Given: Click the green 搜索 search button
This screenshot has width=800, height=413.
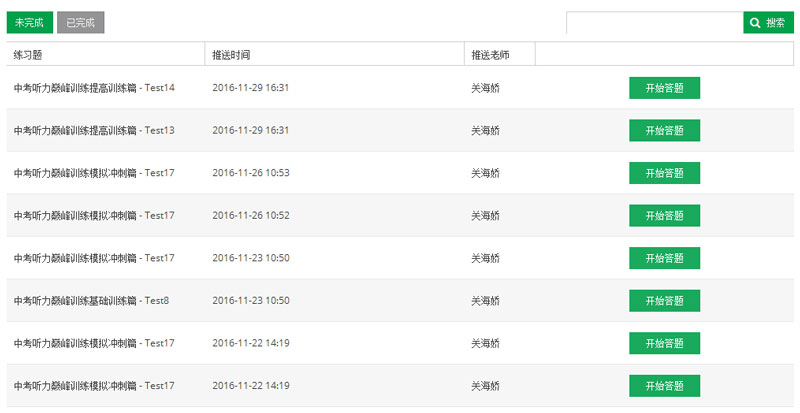Looking at the screenshot, I should [x=768, y=23].
